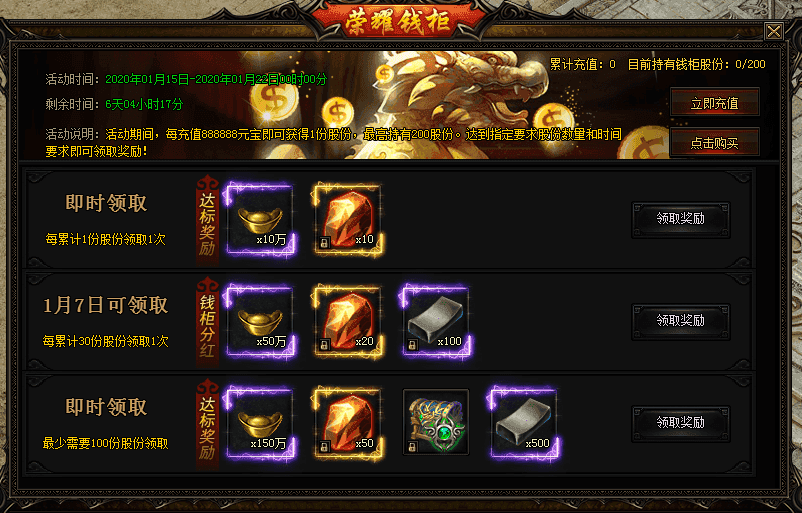Click the 目前持有钱柜股份 0/200 counter
Viewport: 802px width, 513px height.
tap(697, 64)
